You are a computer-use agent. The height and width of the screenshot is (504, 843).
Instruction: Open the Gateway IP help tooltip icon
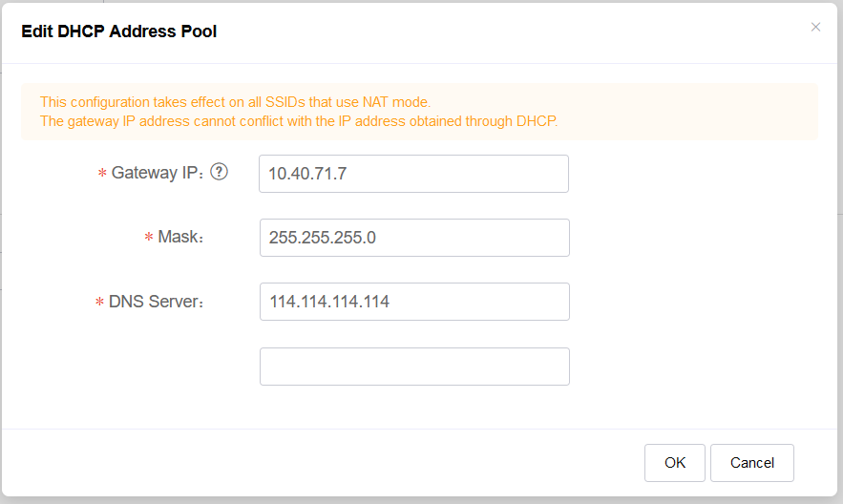[x=219, y=172]
